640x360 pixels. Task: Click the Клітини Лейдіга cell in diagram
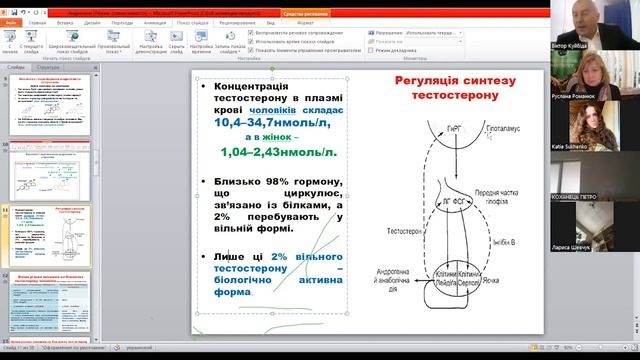pos(446,278)
